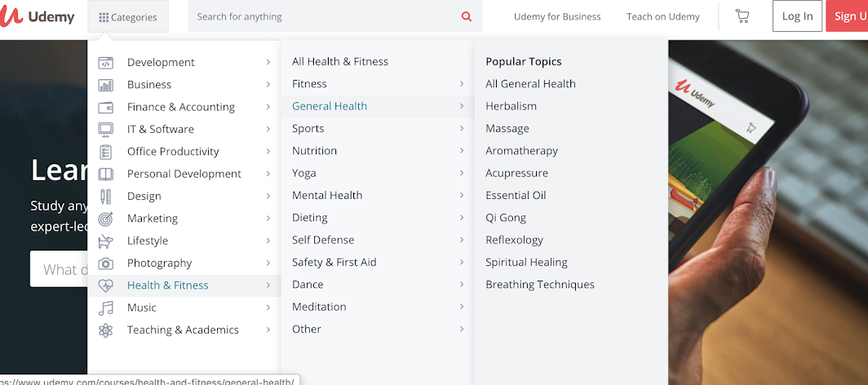Select Teaching & Academics category

tap(184, 330)
